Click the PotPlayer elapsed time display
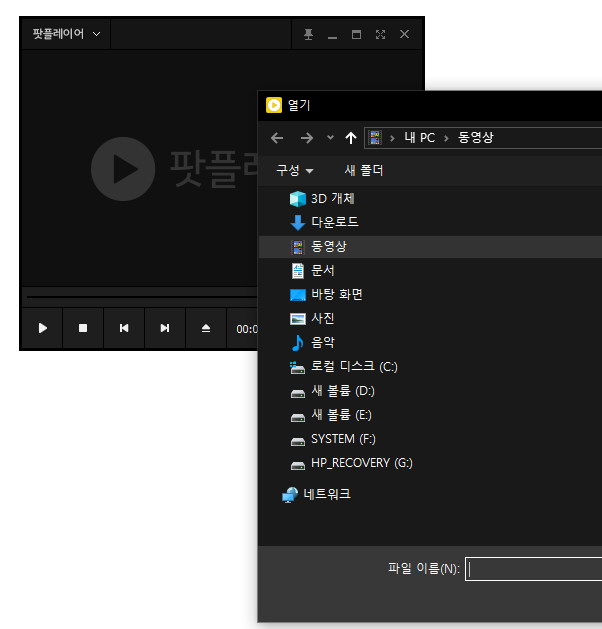This screenshot has width=602, height=629. pyautogui.click(x=247, y=329)
